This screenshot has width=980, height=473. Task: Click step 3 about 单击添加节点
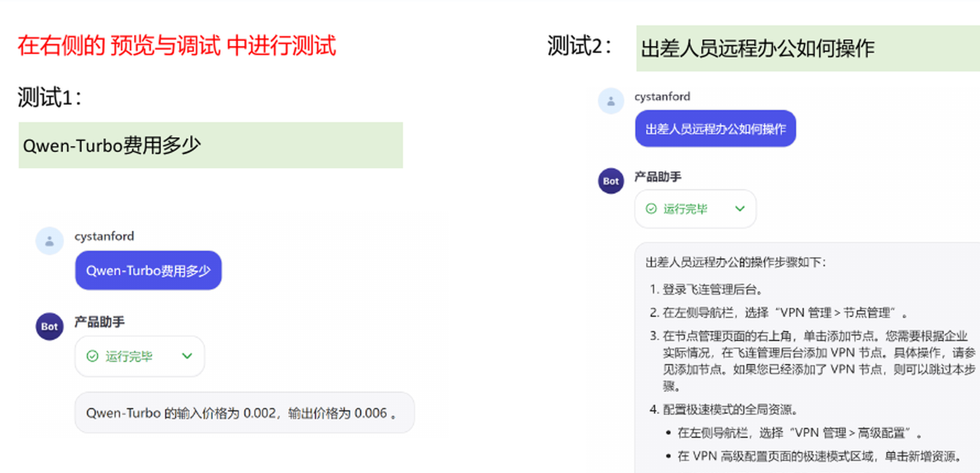pyautogui.click(x=813, y=361)
